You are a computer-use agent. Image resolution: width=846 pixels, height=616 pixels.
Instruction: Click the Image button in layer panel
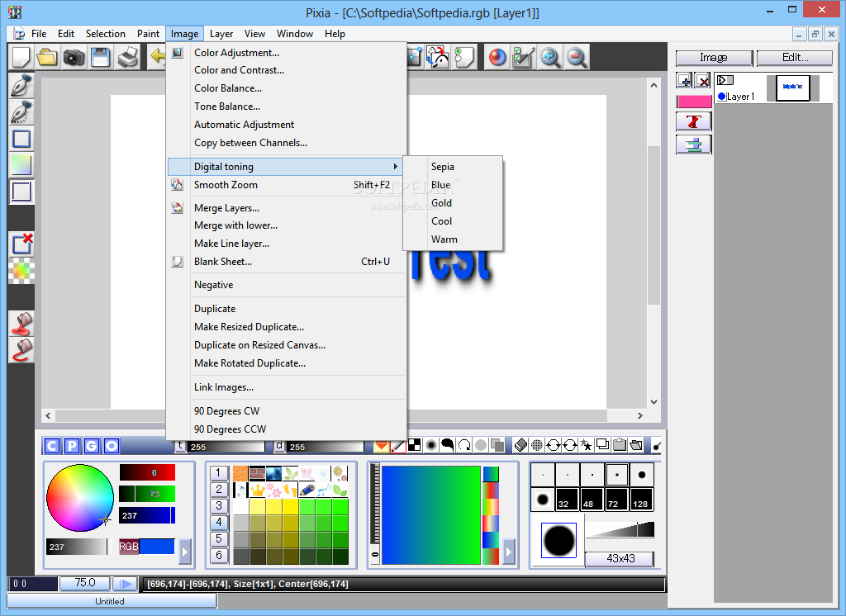tap(714, 58)
